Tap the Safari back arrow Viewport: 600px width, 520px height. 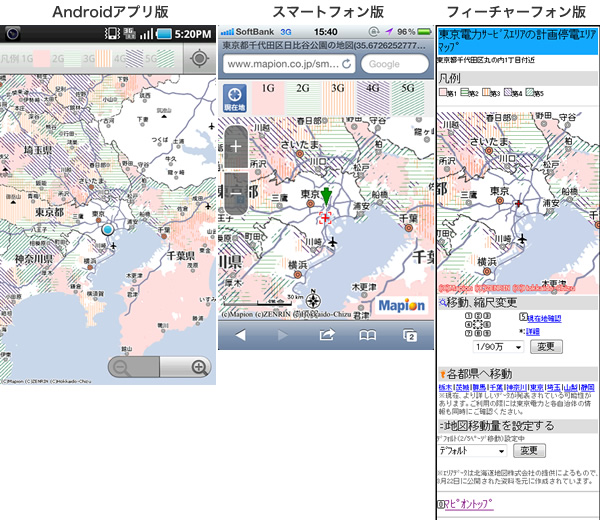(240, 336)
